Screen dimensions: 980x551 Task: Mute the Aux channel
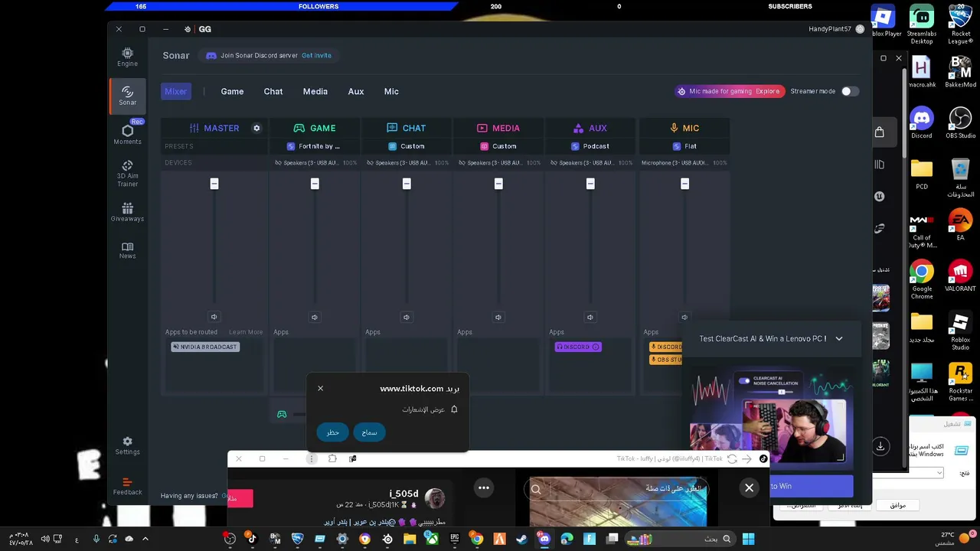590,317
